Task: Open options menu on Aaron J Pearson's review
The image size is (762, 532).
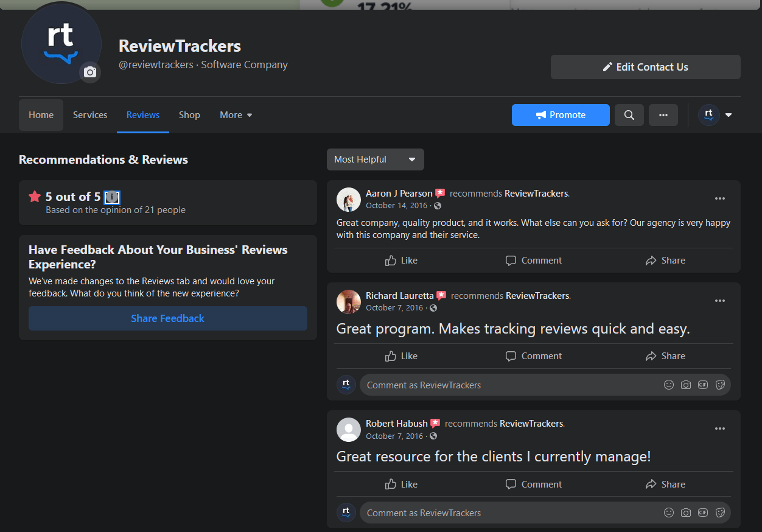Action: (720, 198)
